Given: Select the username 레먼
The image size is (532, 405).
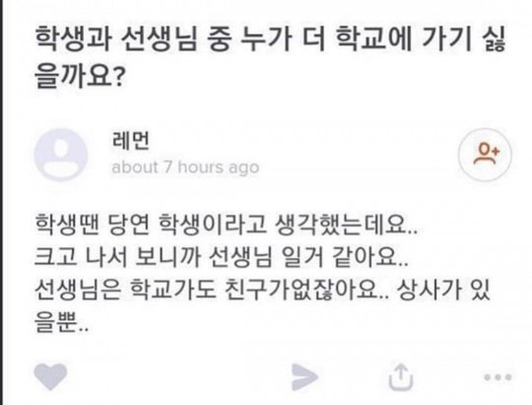Looking at the screenshot, I should click(130, 140).
